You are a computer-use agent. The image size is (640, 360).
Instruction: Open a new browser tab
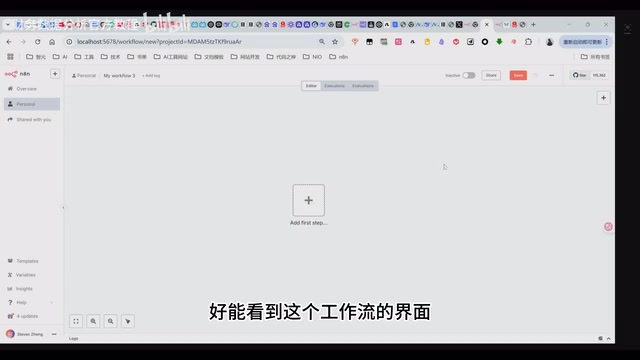[533, 24]
